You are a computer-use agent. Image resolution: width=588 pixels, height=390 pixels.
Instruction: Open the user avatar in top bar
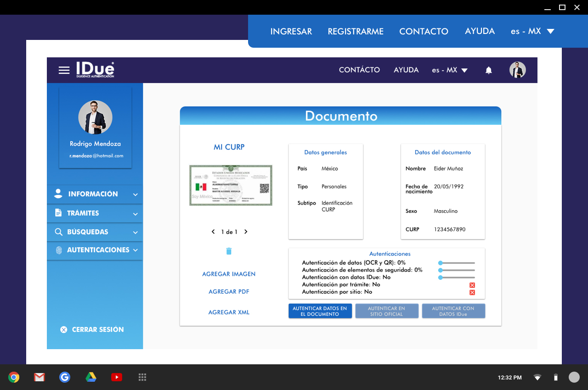pyautogui.click(x=517, y=70)
